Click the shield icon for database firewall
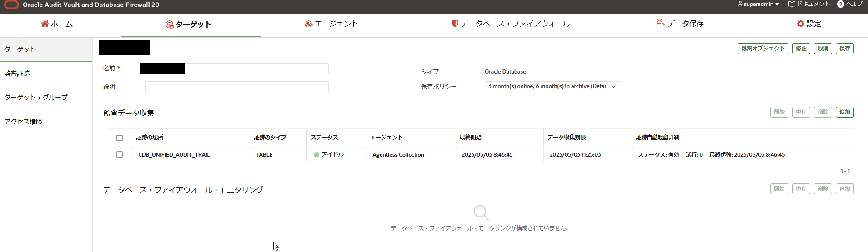The width and height of the screenshot is (868, 252). pos(455,24)
